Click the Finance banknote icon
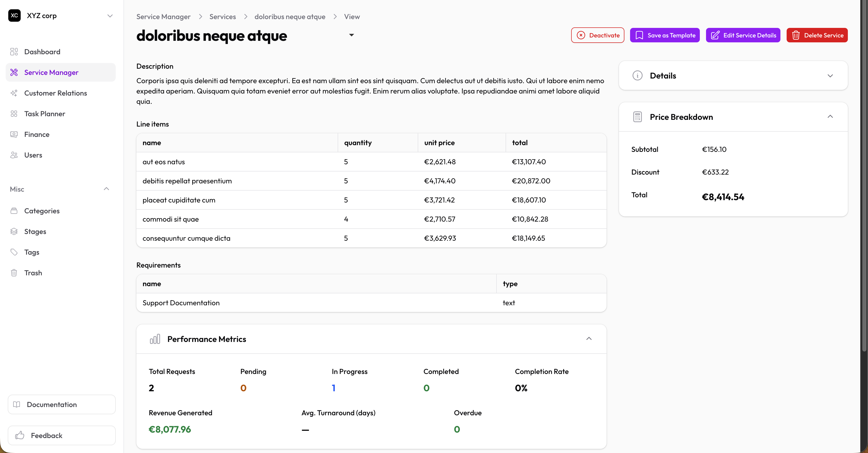The width and height of the screenshot is (868, 453). pyautogui.click(x=14, y=134)
